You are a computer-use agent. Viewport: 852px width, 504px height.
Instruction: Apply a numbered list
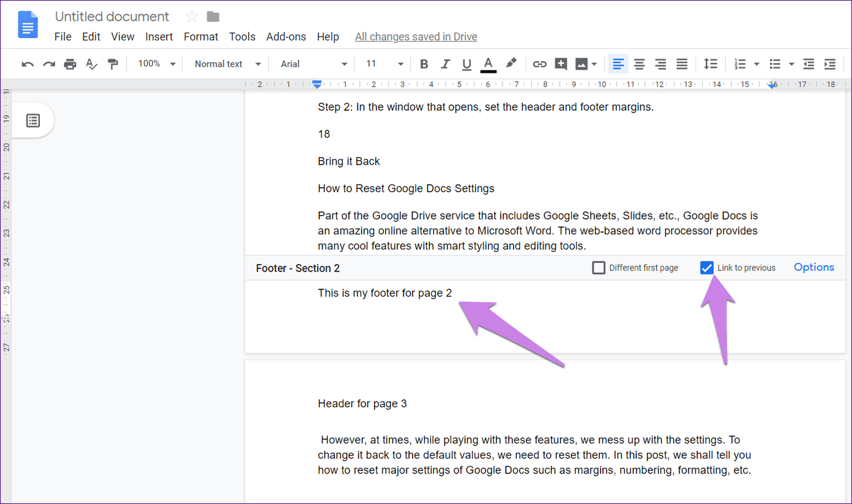pyautogui.click(x=740, y=64)
